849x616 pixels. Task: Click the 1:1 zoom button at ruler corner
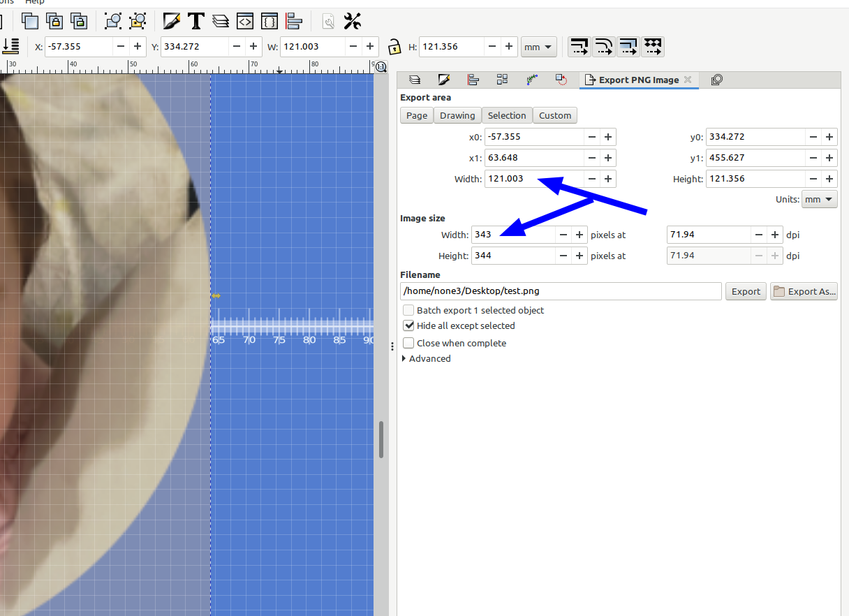(381, 67)
